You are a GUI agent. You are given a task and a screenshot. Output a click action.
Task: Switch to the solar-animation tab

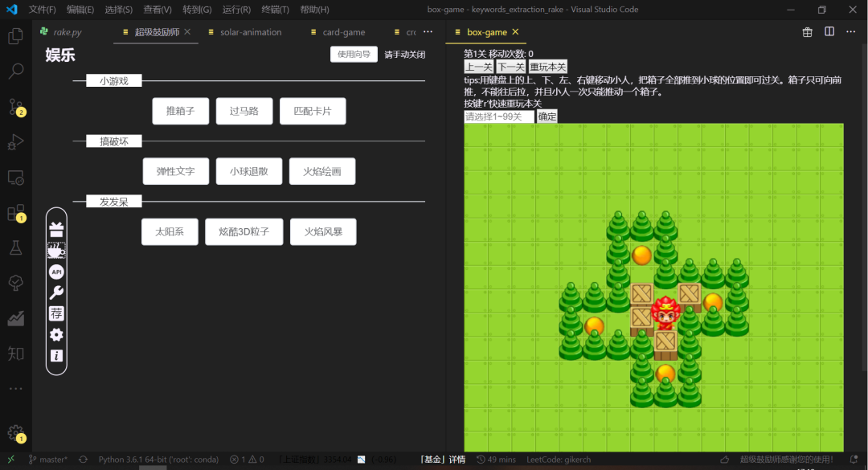click(250, 32)
